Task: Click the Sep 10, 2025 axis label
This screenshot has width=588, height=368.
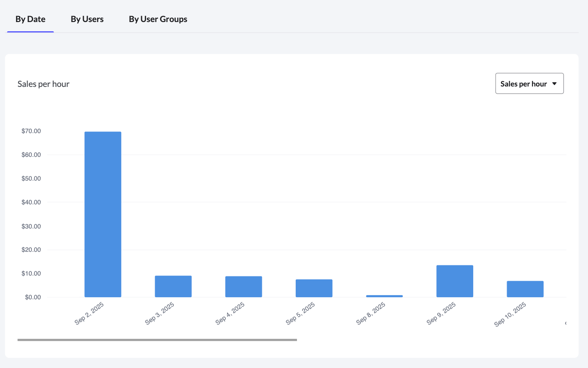Action: tap(510, 314)
